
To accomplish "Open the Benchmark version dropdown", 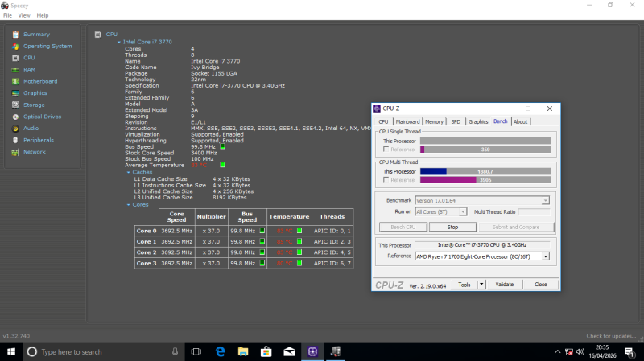I will click(545, 201).
